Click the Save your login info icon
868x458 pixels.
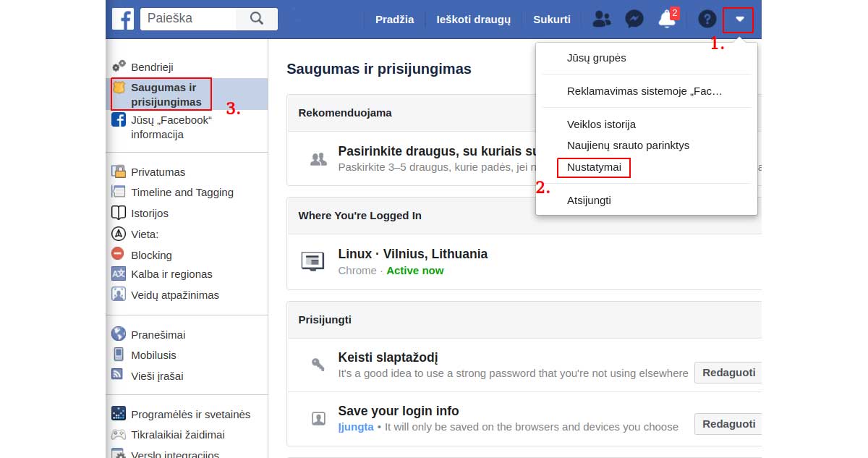tap(318, 418)
